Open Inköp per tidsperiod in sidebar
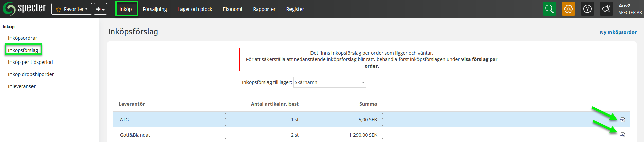This screenshot has width=644, height=142. tap(30, 62)
